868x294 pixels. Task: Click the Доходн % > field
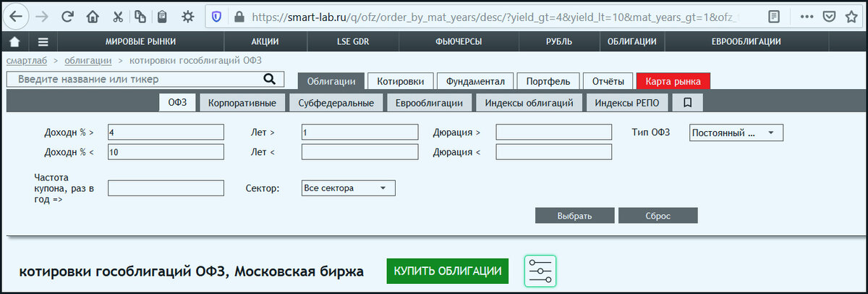coord(166,132)
